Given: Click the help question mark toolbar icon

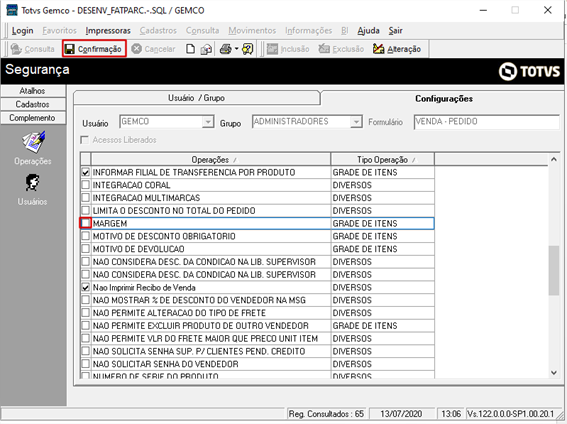Looking at the screenshot, I should pos(248,49).
